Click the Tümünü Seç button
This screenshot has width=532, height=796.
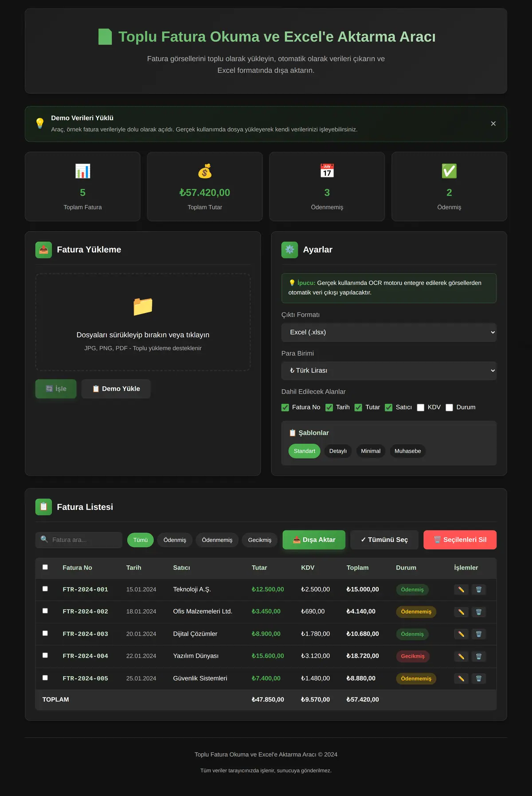[x=384, y=540]
